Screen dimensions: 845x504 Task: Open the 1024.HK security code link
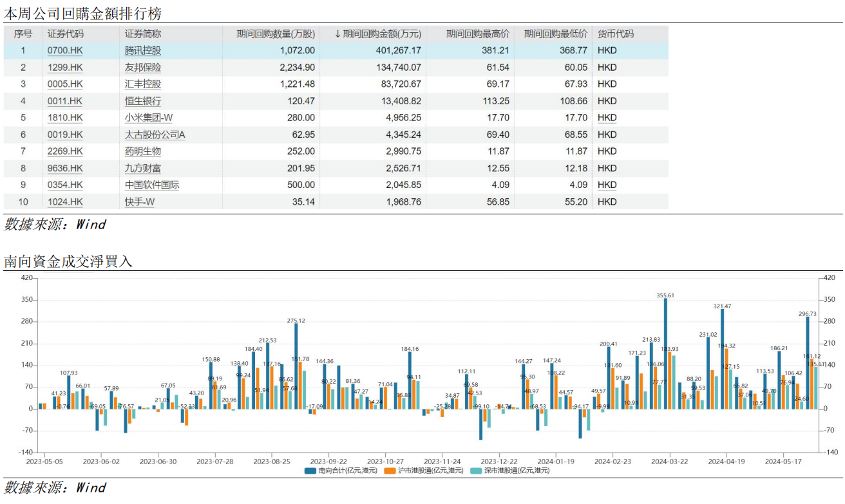(x=65, y=201)
